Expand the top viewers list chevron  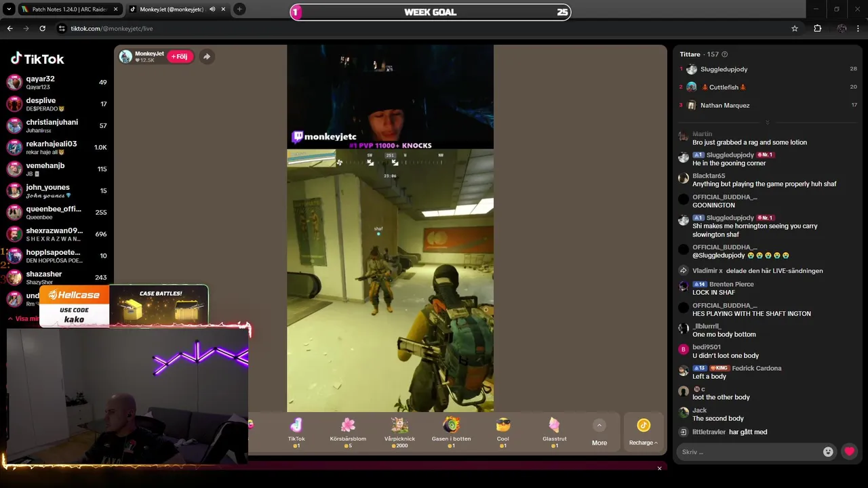768,123
